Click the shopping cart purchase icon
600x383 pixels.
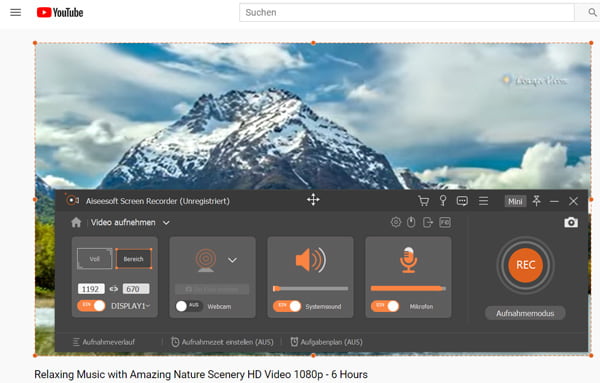(423, 201)
